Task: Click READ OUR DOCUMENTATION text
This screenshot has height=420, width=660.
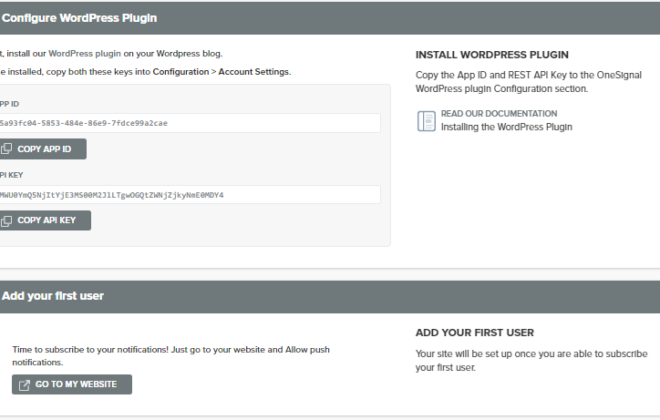Action: [499, 114]
